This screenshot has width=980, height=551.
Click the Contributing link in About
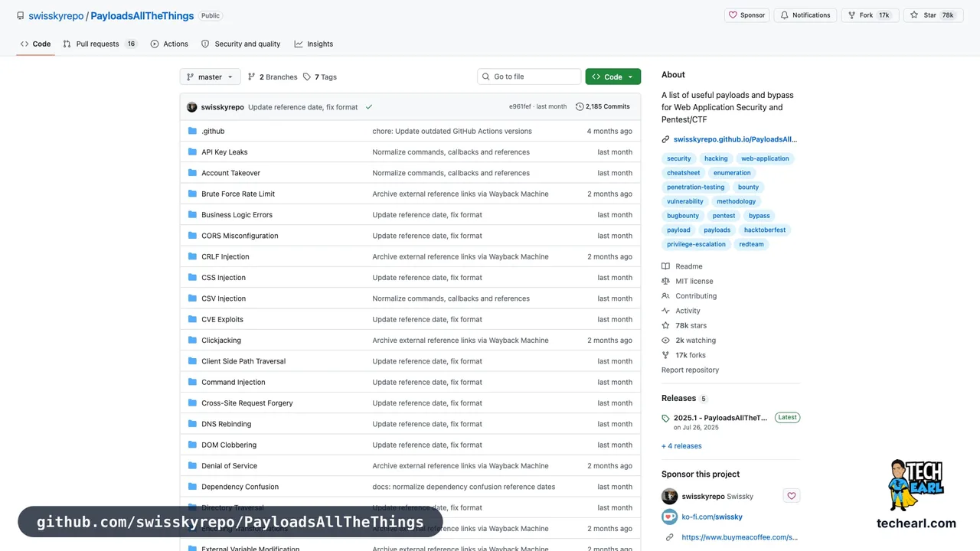pos(696,296)
